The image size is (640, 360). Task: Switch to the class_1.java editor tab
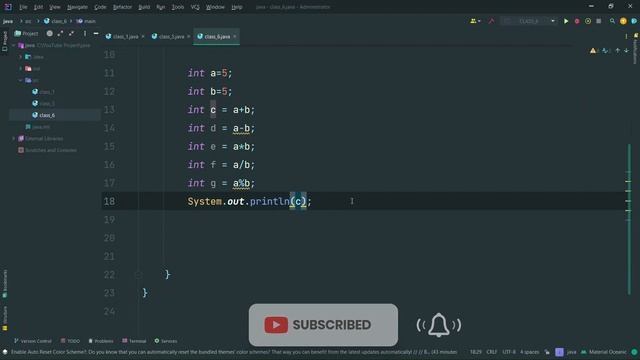[x=125, y=37]
